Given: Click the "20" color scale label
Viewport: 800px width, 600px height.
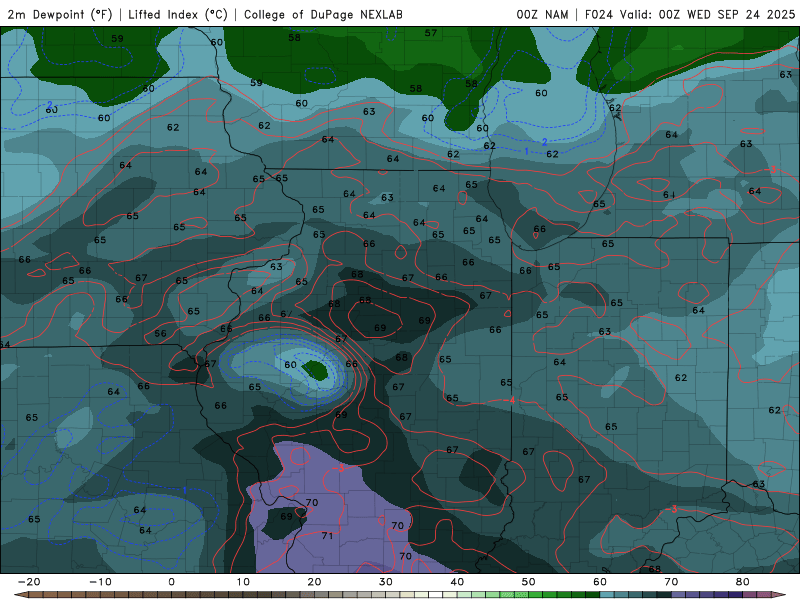Looking at the screenshot, I should click(314, 582).
